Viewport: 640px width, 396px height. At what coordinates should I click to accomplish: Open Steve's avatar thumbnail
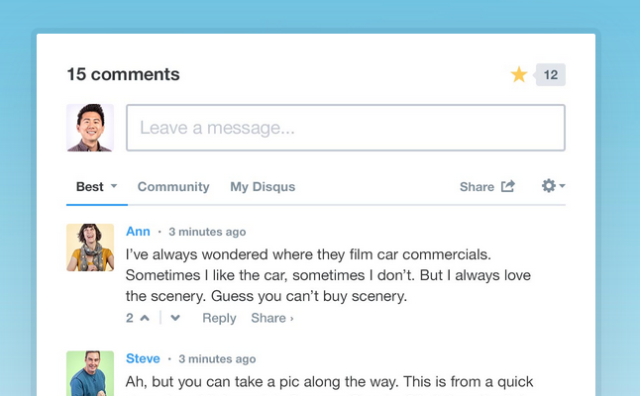(90, 373)
